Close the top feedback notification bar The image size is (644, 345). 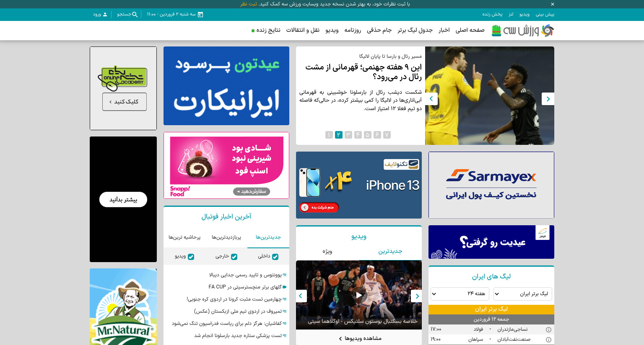point(552,4)
